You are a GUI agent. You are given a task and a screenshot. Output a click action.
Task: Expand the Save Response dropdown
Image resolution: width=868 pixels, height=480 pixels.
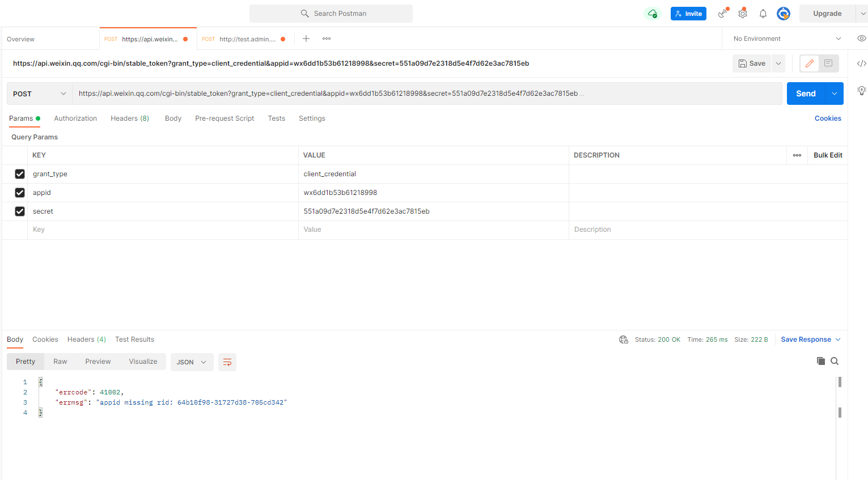click(838, 339)
